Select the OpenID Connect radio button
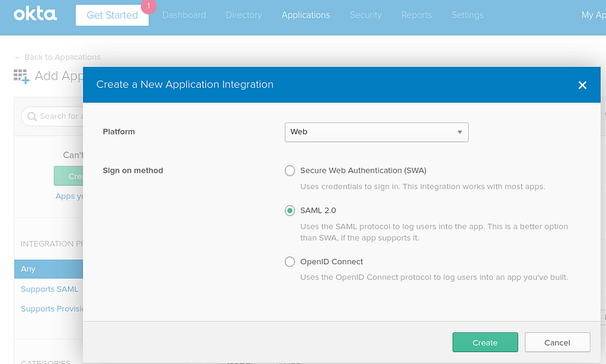The height and width of the screenshot is (364, 606). tap(289, 262)
